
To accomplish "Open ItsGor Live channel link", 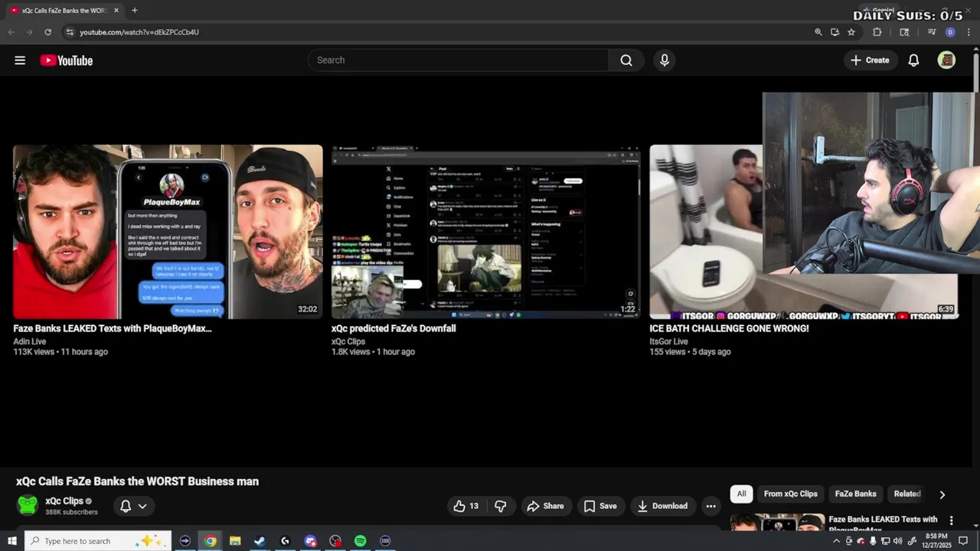I will click(x=668, y=341).
